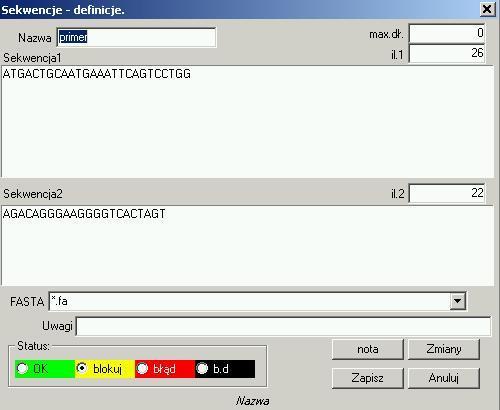The image size is (500, 410).
Task: Select the b.d status radio button
Action: 202,368
